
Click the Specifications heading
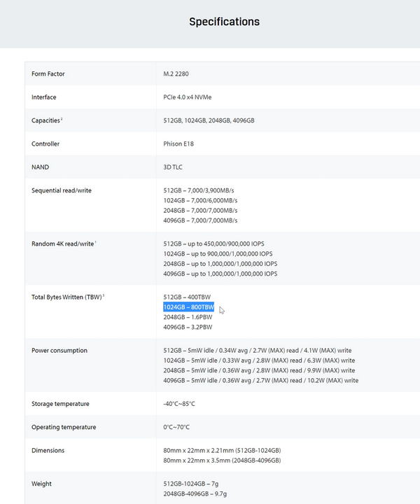[x=224, y=22]
